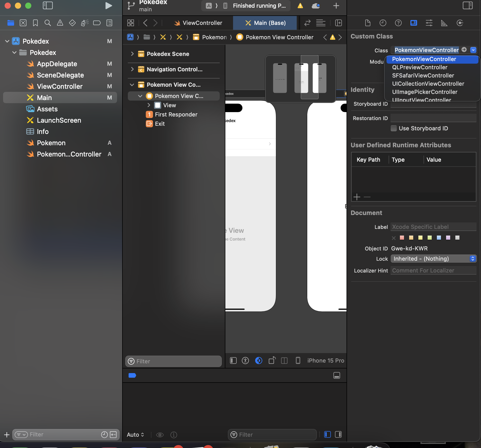Open the Auto variables scope menu

coord(135,435)
